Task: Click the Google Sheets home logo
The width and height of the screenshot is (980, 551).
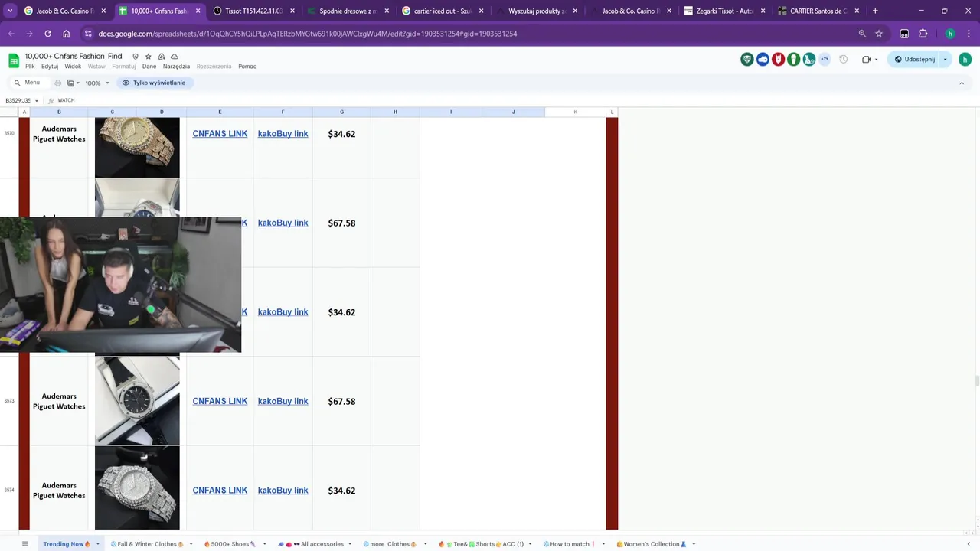Action: pos(14,60)
